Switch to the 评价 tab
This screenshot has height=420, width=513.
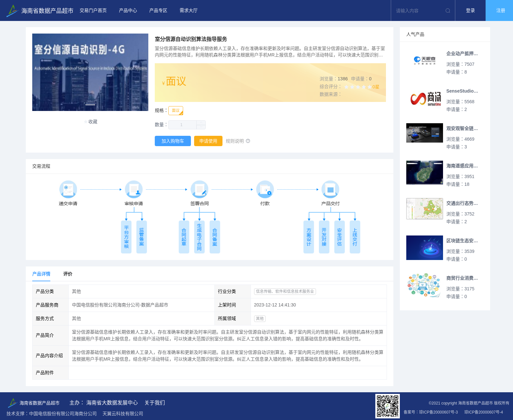coord(68,274)
